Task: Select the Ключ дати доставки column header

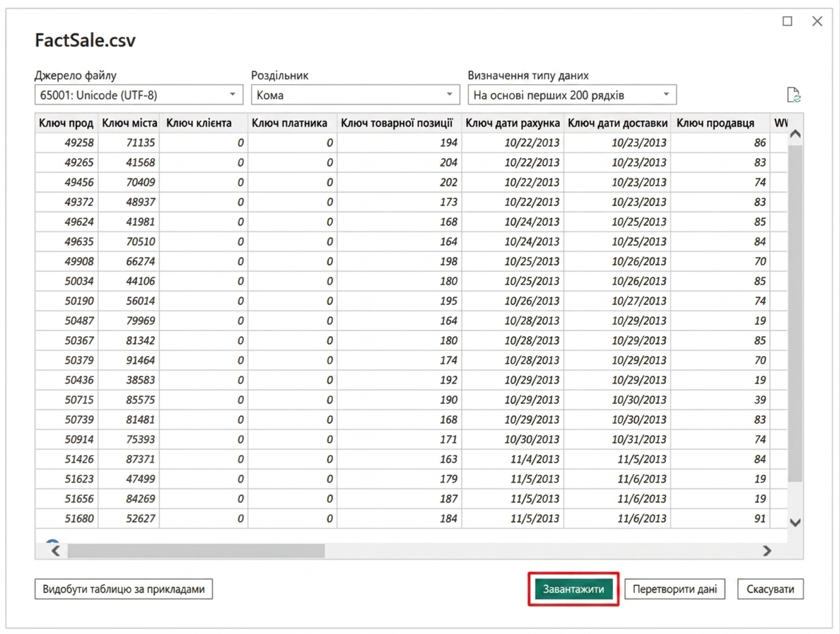Action: pos(617,122)
